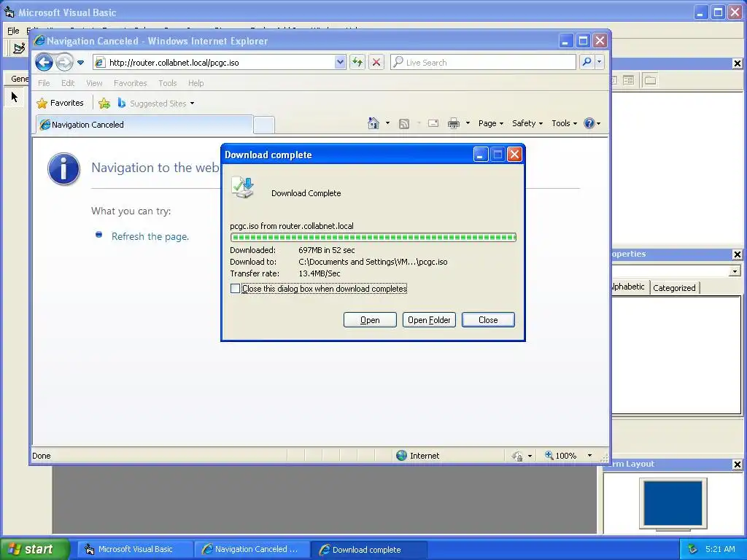Click the green download progress bar

373,237
